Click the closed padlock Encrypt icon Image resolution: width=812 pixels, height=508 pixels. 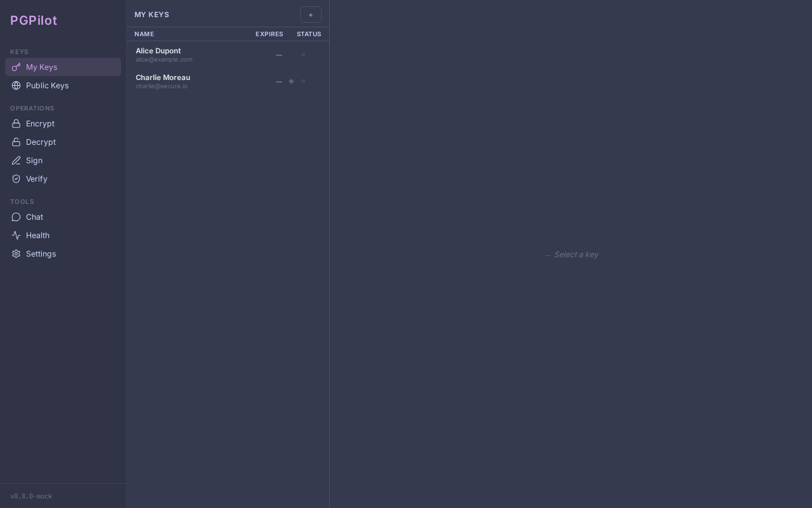pos(16,123)
